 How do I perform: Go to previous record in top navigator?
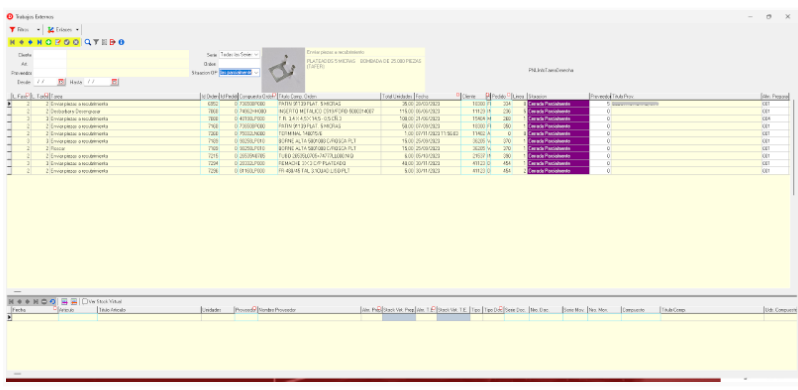click(21, 42)
